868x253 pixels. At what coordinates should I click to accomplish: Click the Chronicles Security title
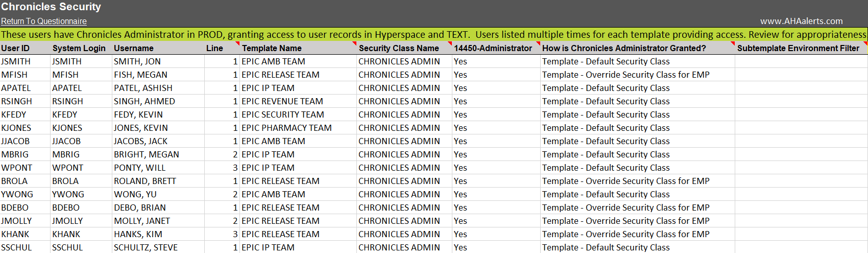(x=51, y=7)
